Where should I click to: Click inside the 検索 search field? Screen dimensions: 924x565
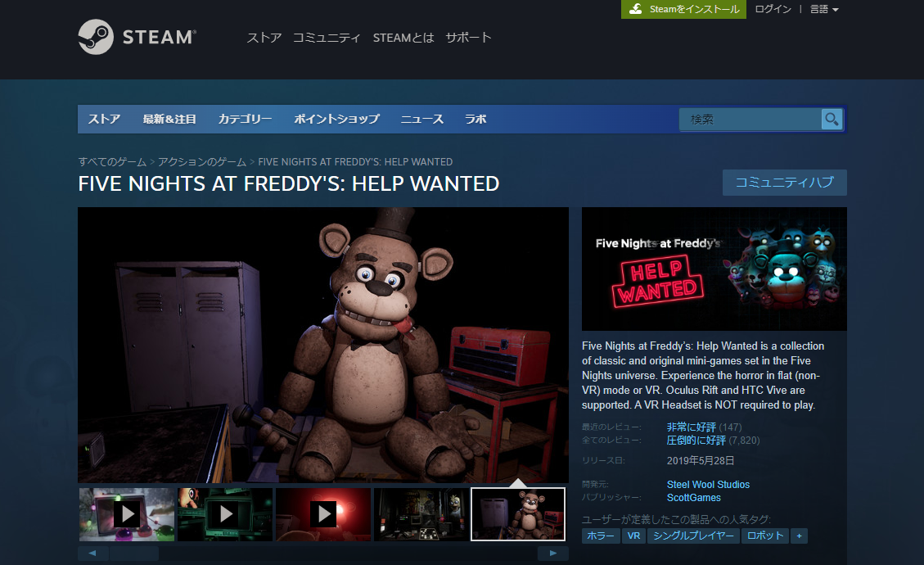[x=750, y=120]
